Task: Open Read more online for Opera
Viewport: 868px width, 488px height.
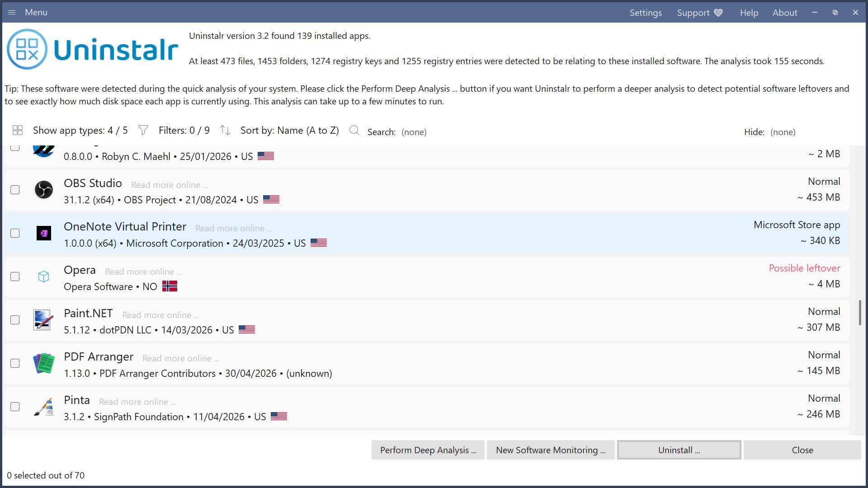Action: (143, 272)
